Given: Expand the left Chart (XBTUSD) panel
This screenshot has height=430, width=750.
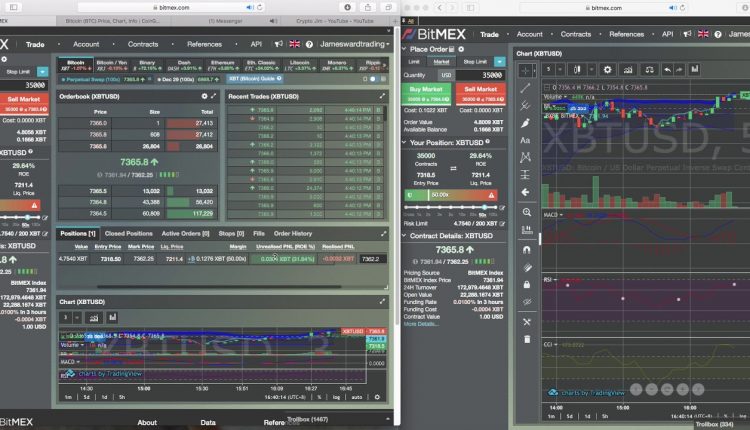Looking at the screenshot, I should click(382, 302).
